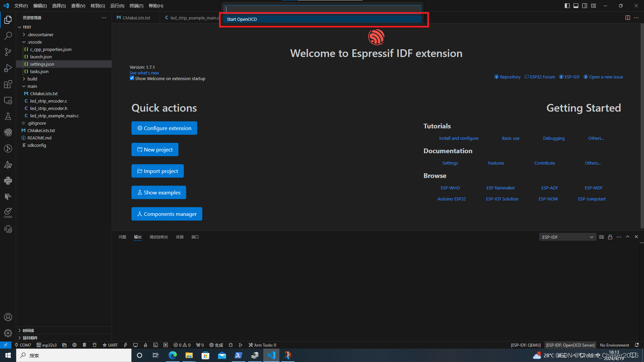Select Start OpenOCD in command palette
This screenshot has width=644, height=362.
click(x=322, y=19)
